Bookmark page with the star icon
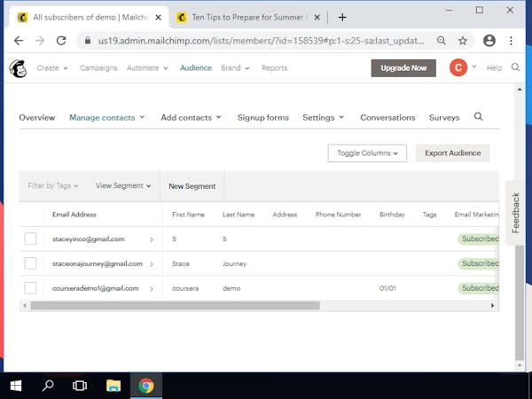 coord(463,41)
